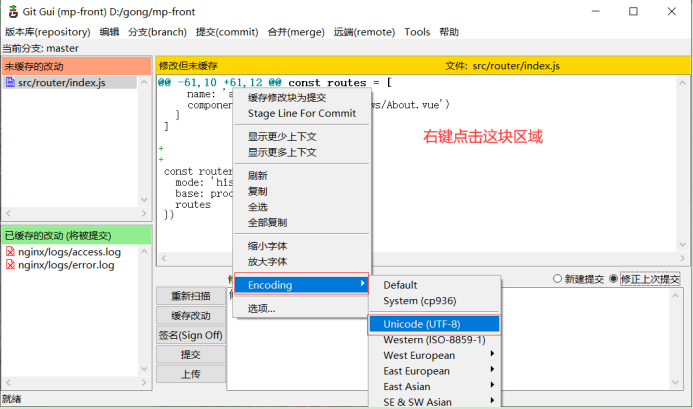Viewport: 693px width, 409px height.
Task: Click the icon beside nginx/logs/error.log
Action: pyautogui.click(x=10, y=265)
